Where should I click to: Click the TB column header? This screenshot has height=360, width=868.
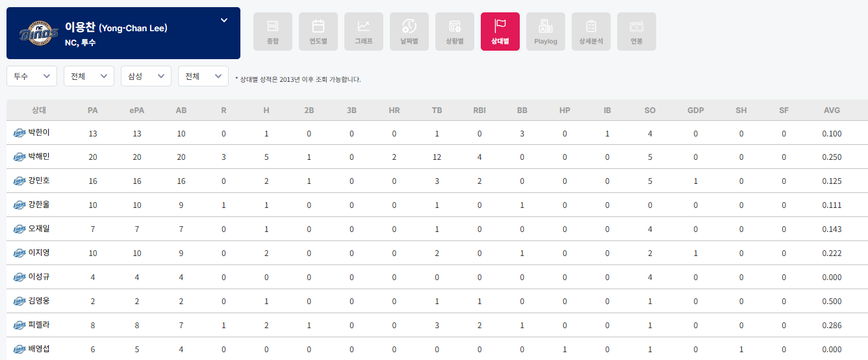[x=437, y=110]
